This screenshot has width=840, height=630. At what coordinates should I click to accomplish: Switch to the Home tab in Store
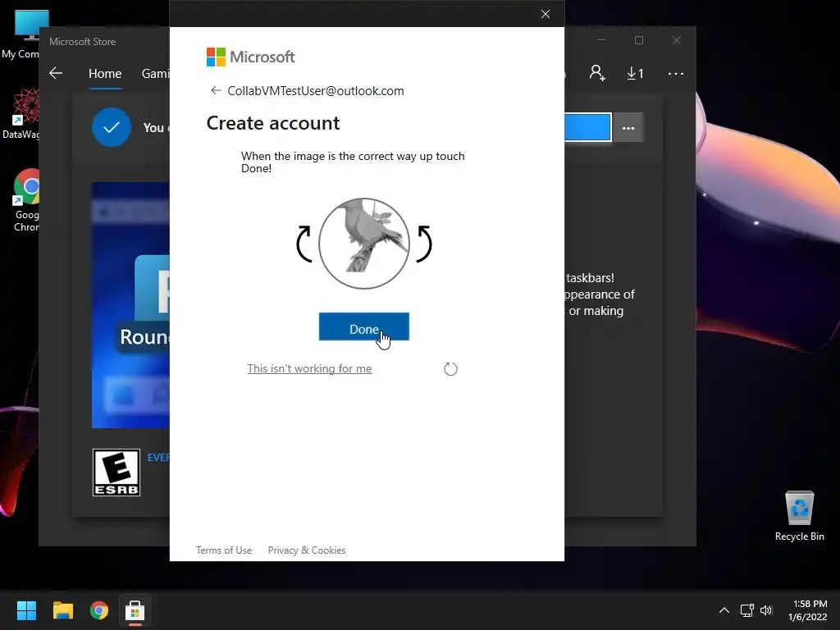105,73
